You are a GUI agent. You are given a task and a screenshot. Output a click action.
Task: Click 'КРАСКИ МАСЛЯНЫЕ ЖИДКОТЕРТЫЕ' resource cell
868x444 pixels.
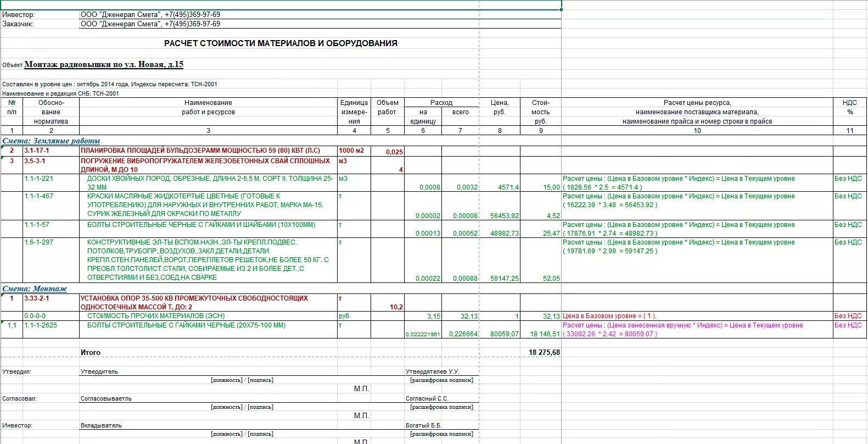point(208,206)
